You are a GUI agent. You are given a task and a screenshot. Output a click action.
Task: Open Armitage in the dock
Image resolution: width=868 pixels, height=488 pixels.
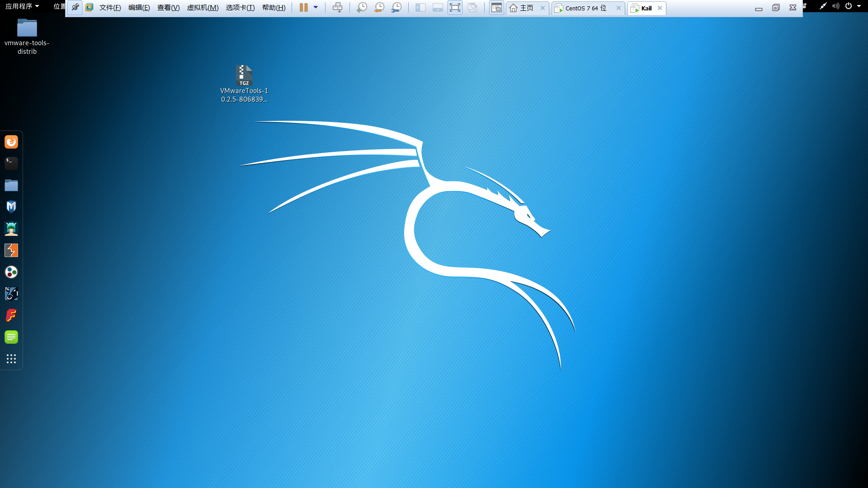pyautogui.click(x=11, y=229)
